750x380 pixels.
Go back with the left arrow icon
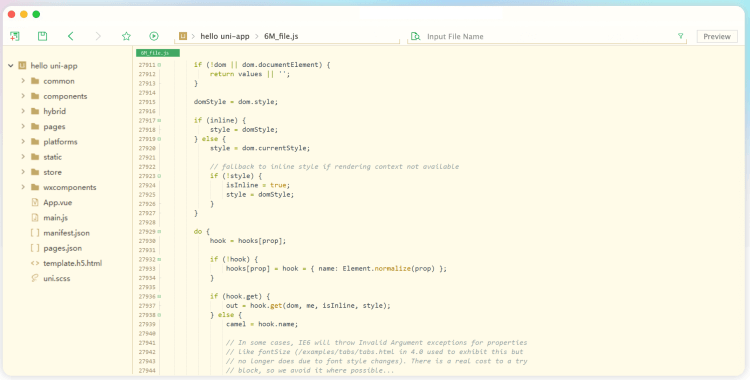tap(71, 36)
